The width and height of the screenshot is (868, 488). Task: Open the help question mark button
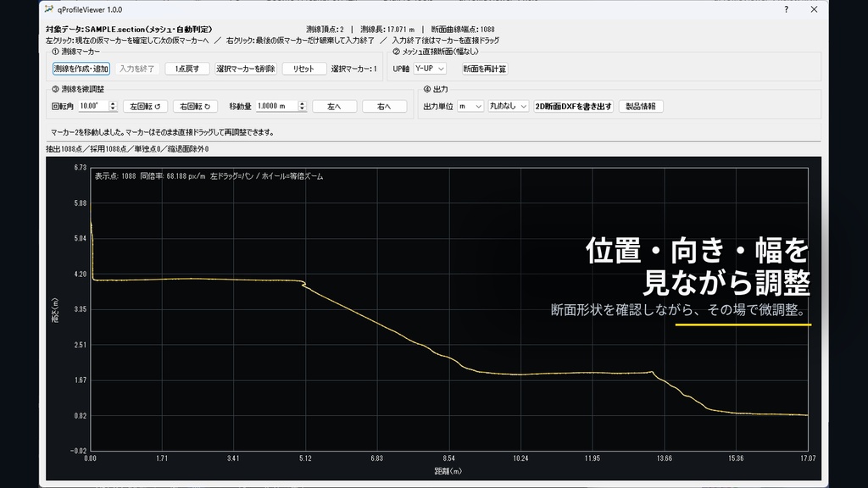(x=786, y=9)
